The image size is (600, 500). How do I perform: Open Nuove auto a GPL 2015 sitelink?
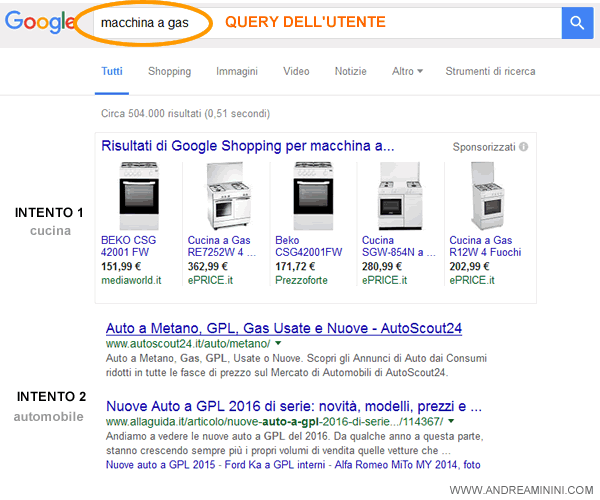161,465
